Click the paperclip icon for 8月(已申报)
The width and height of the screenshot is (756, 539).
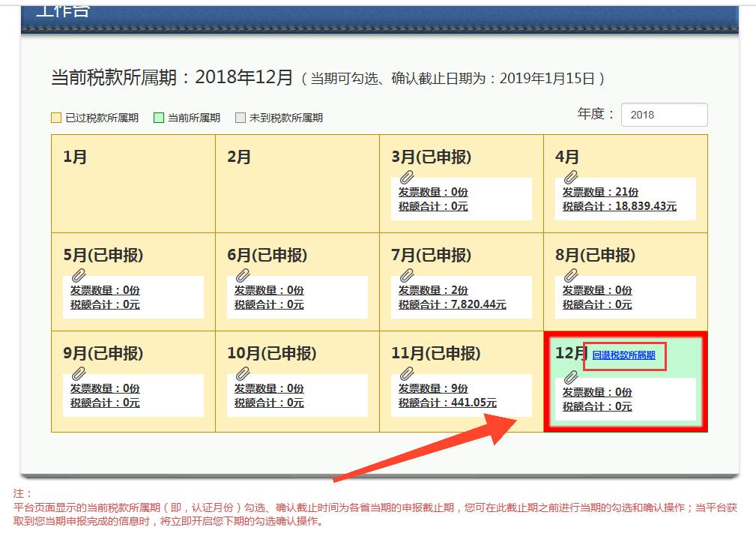tap(569, 273)
